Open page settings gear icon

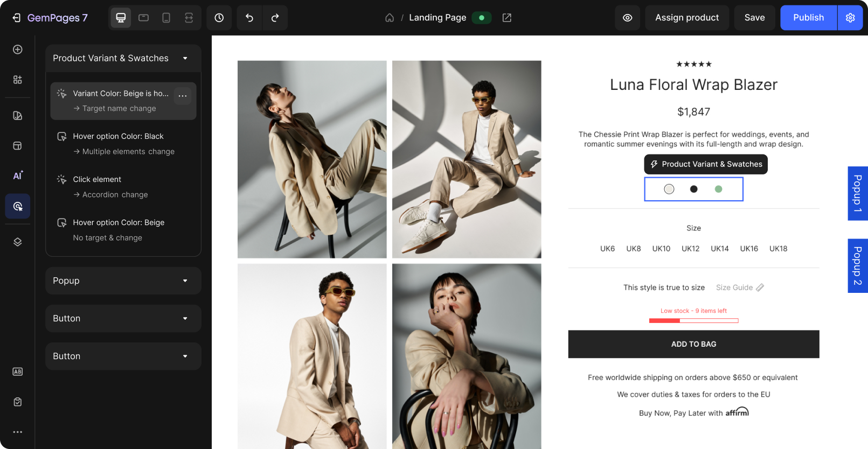pos(850,18)
